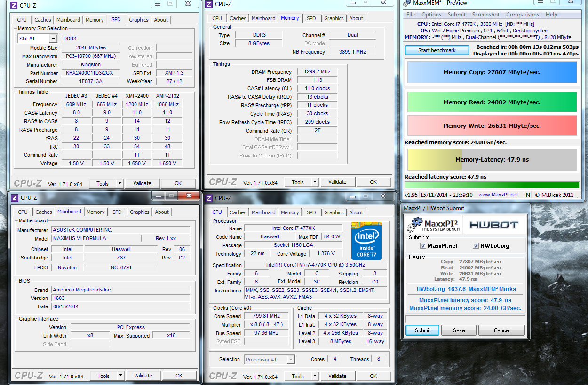The image size is (588, 385).
Task: Enable the MaxxPI.net submit checkbox
Action: point(423,245)
